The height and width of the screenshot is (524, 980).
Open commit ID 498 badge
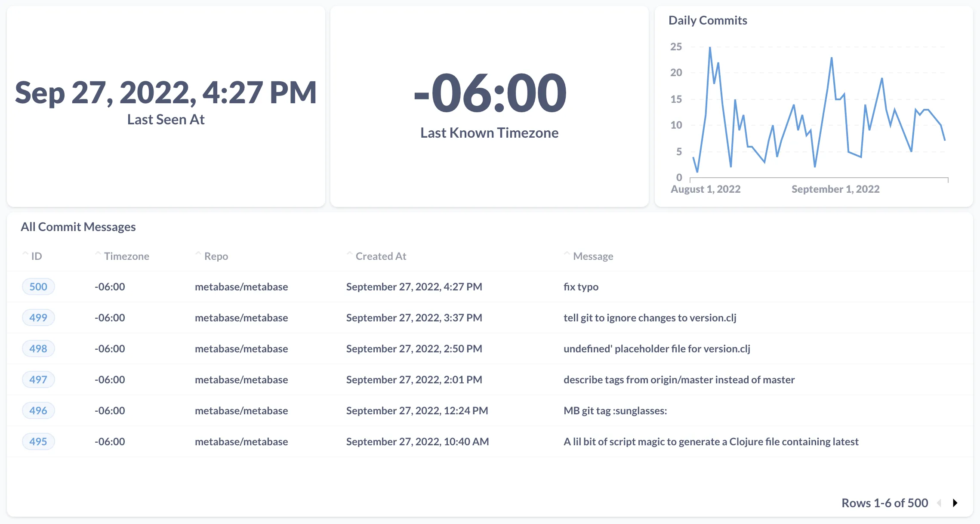tap(38, 348)
